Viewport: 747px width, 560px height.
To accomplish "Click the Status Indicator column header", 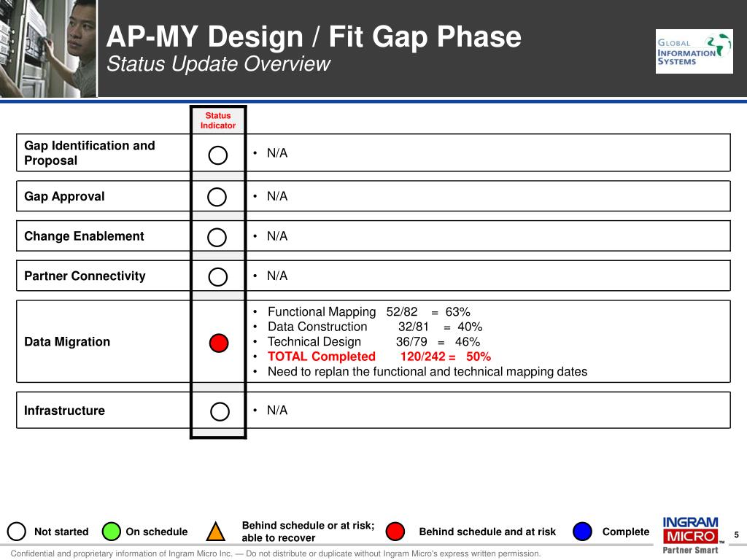I will tap(217, 120).
